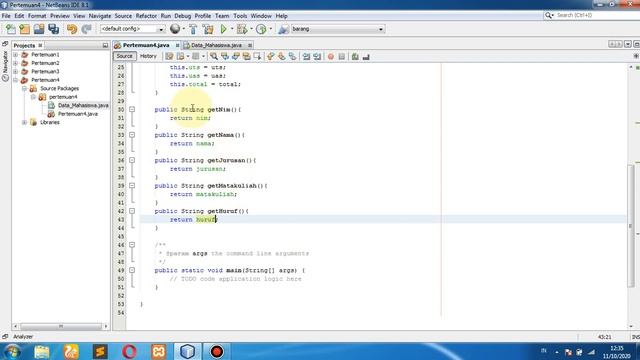Collapse the getJurusan method code fold
The image size is (640, 360).
(x=132, y=160)
